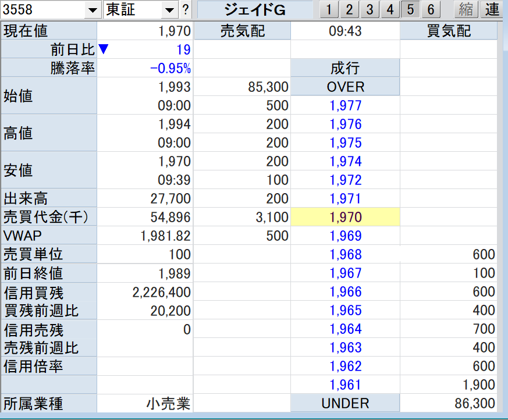Click the 売気配 column header
Image resolution: width=508 pixels, height=420 pixels.
click(x=242, y=31)
